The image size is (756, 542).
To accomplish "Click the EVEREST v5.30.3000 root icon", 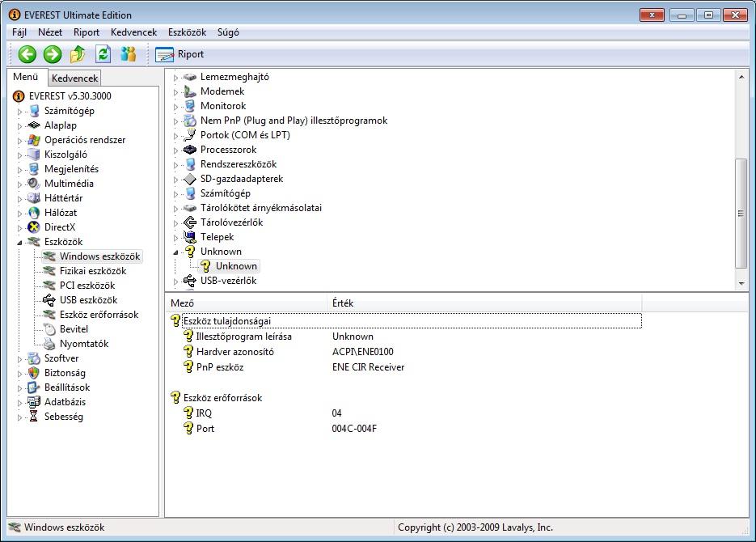I will point(19,96).
